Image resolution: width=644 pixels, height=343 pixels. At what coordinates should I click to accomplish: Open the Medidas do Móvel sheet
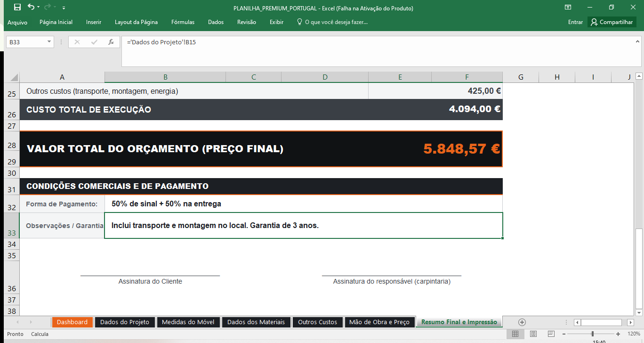click(x=188, y=322)
